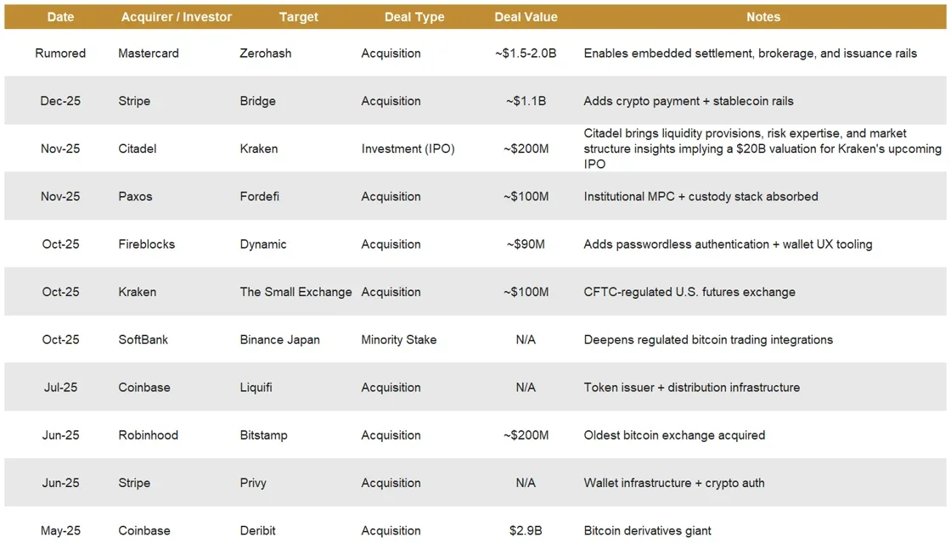Click the Deal Type column header

click(x=414, y=17)
